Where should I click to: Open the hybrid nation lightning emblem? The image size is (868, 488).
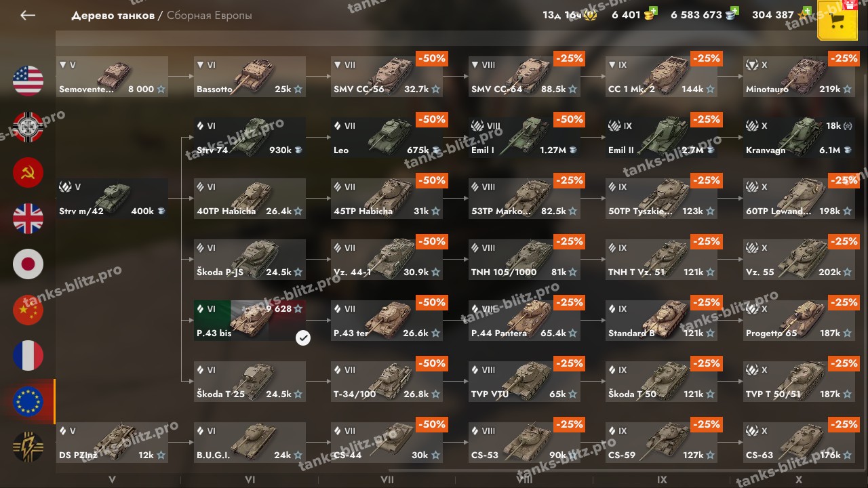pyautogui.click(x=28, y=447)
